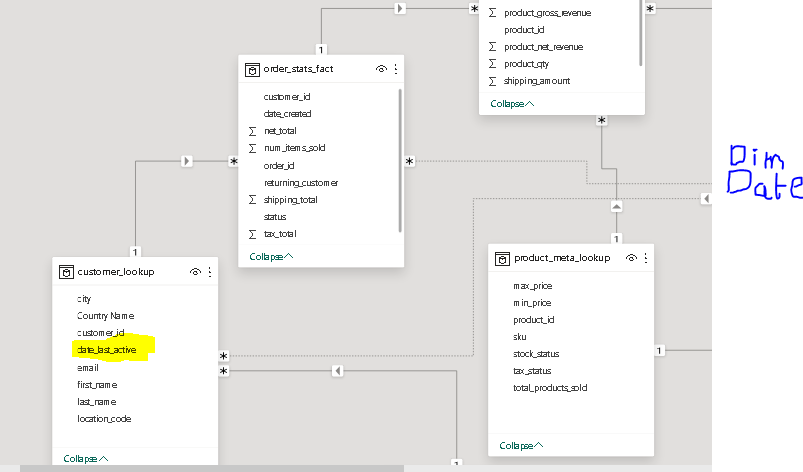Select the date_created field

pyautogui.click(x=287, y=114)
